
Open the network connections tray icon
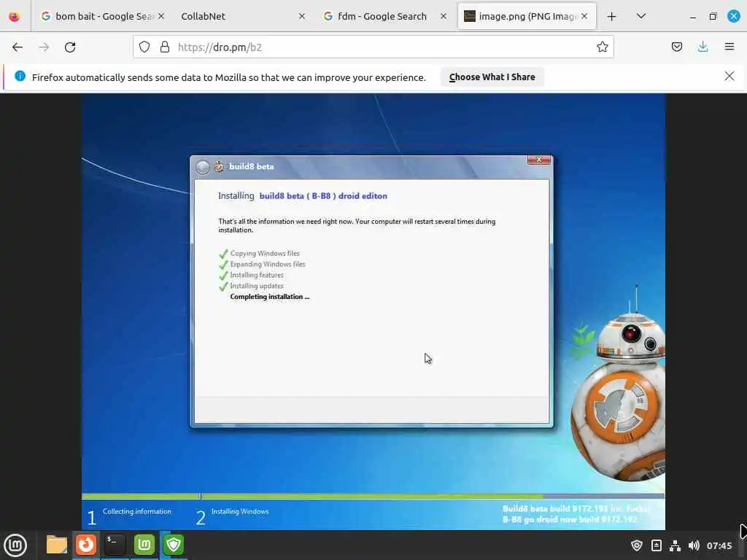click(675, 545)
